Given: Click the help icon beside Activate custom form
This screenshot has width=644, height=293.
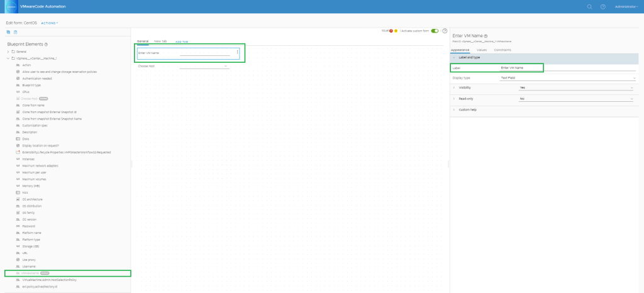Looking at the screenshot, I should [445, 31].
